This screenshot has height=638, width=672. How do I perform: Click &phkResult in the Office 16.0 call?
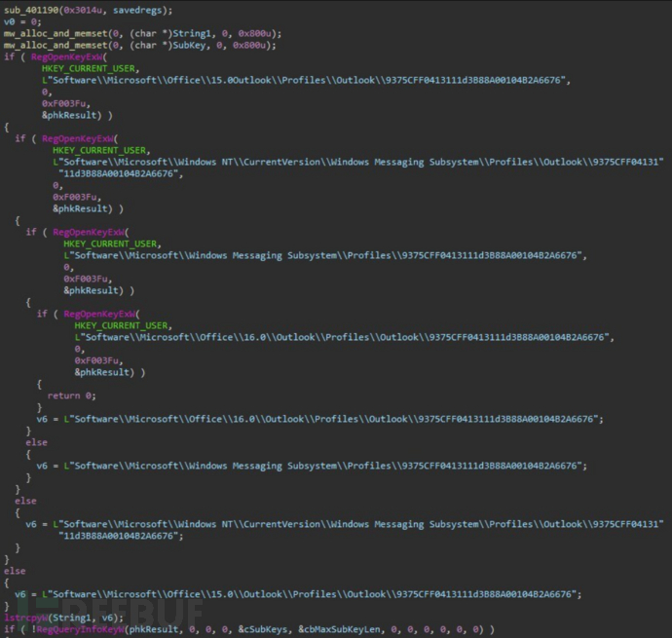point(104,372)
